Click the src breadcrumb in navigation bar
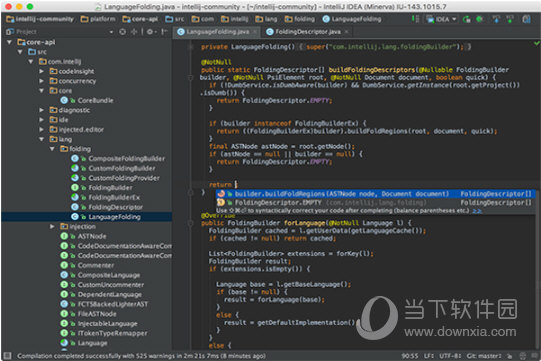 point(175,19)
